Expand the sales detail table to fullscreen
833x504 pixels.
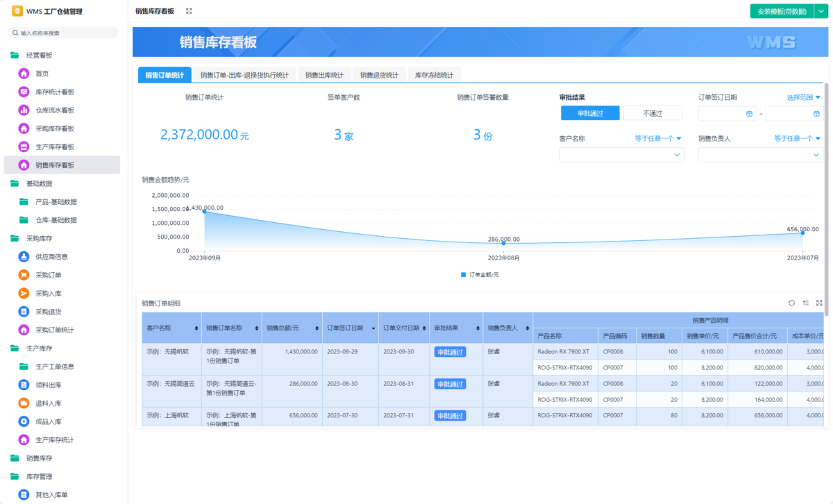(x=819, y=303)
